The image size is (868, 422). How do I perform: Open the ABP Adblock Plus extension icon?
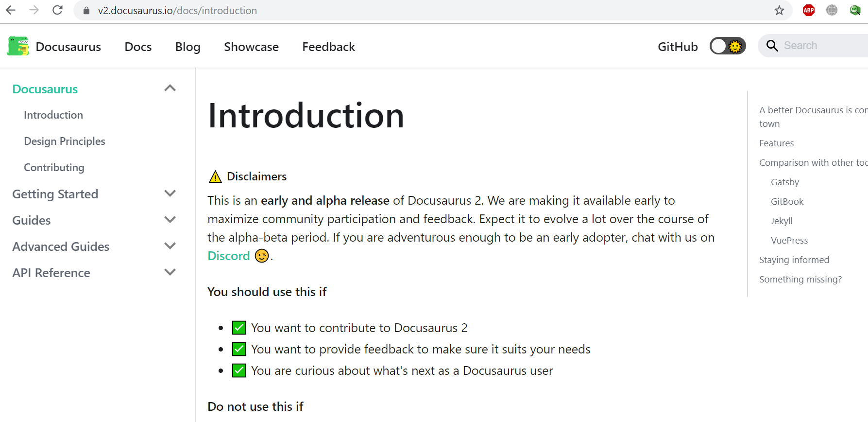809,10
